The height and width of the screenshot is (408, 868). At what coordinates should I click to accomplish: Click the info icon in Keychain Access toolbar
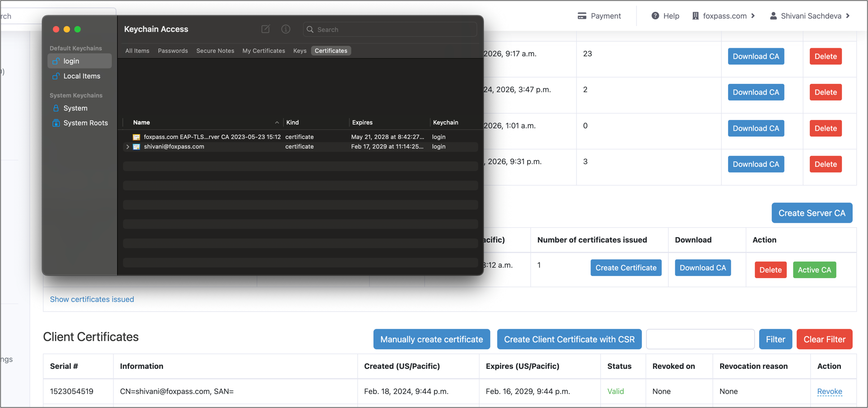pos(286,29)
